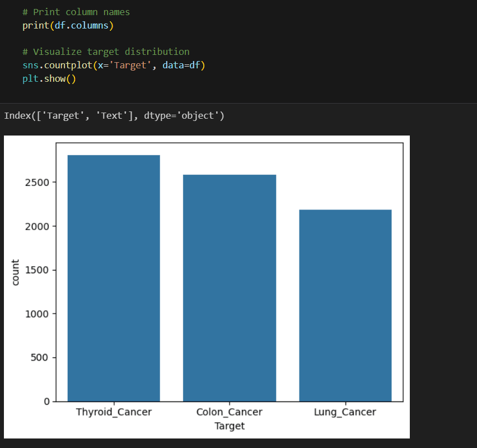Screen dimensions: 477x448
Task: Click the Thyroid_Cancer bar in the chart
Action: click(114, 278)
